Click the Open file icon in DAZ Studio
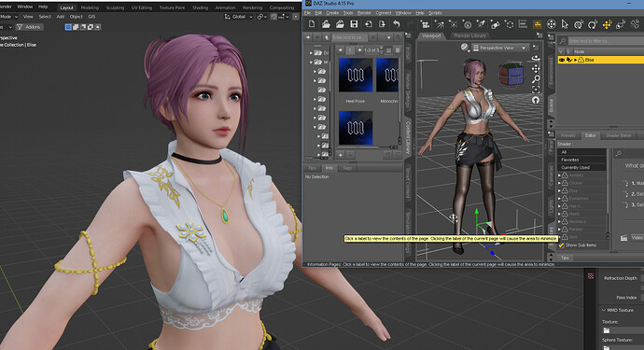The height and width of the screenshot is (350, 644). 326,24
